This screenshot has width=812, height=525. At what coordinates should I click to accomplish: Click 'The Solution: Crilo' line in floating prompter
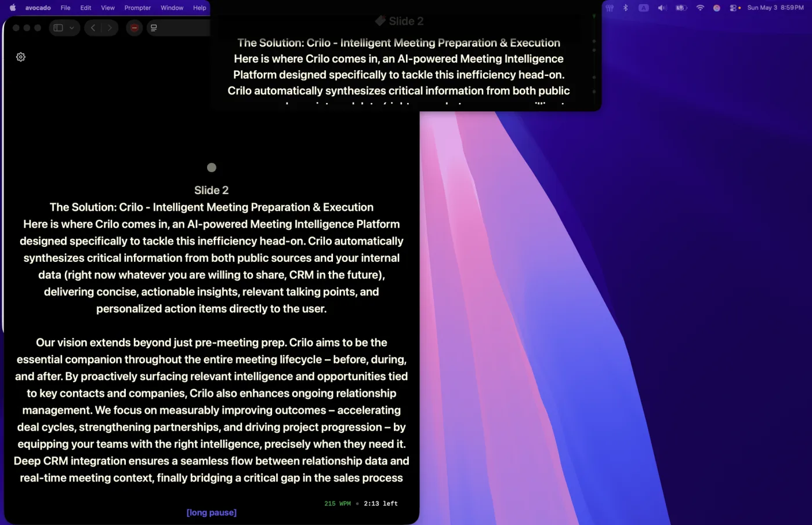[398, 43]
